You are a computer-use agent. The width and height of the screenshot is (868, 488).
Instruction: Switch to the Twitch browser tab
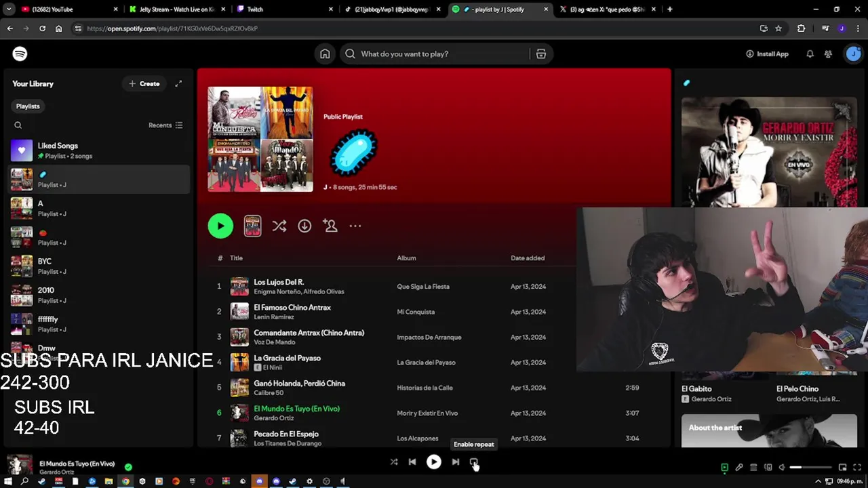coord(285,9)
